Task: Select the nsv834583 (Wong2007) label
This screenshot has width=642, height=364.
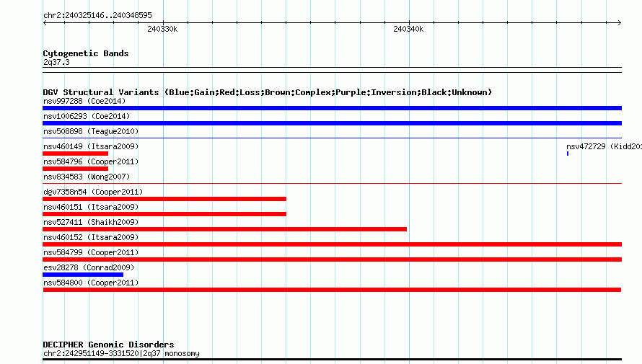Action: tap(87, 177)
